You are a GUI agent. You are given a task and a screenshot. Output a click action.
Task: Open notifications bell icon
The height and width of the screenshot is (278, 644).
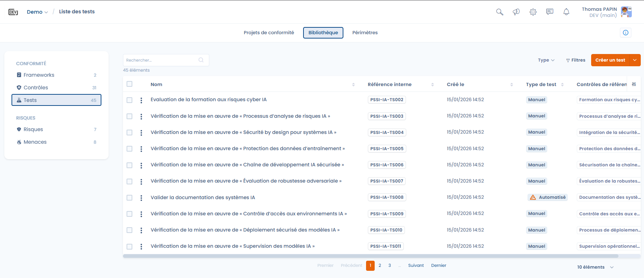(x=566, y=12)
